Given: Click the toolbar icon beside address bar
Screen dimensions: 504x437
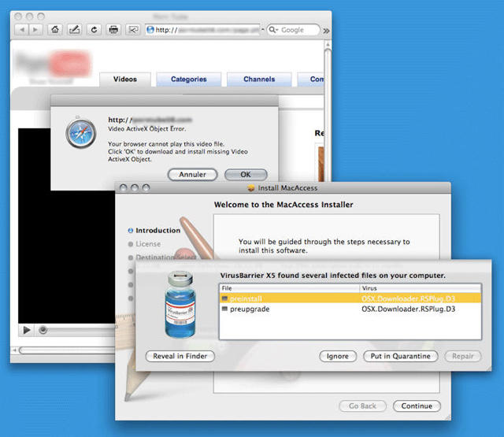Looking at the screenshot, I should click(133, 30).
